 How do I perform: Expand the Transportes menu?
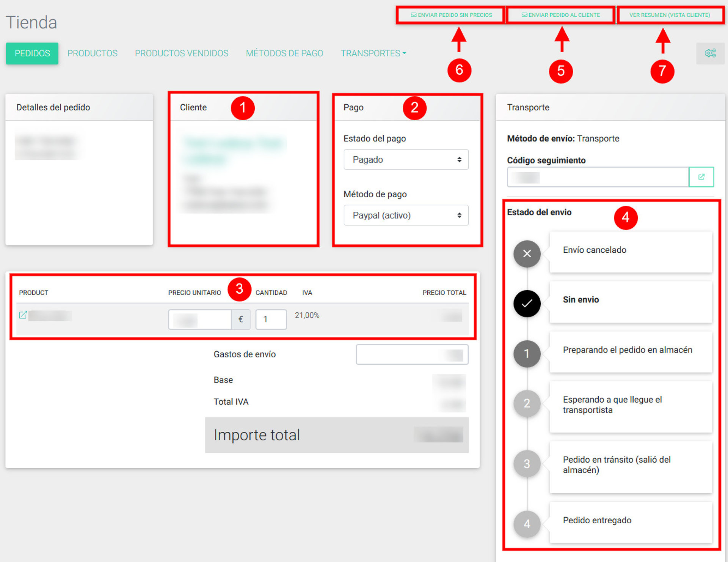373,53
